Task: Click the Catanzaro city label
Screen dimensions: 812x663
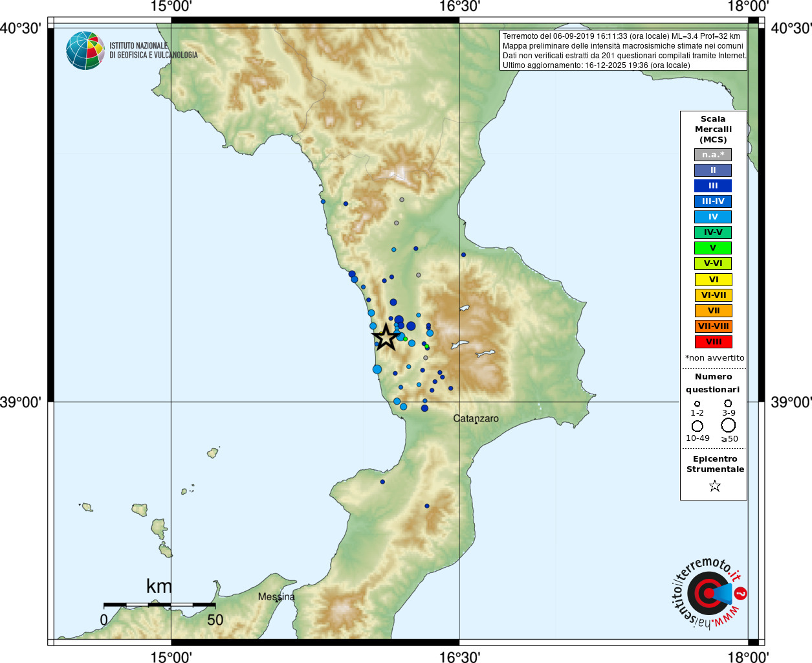Action: click(476, 418)
